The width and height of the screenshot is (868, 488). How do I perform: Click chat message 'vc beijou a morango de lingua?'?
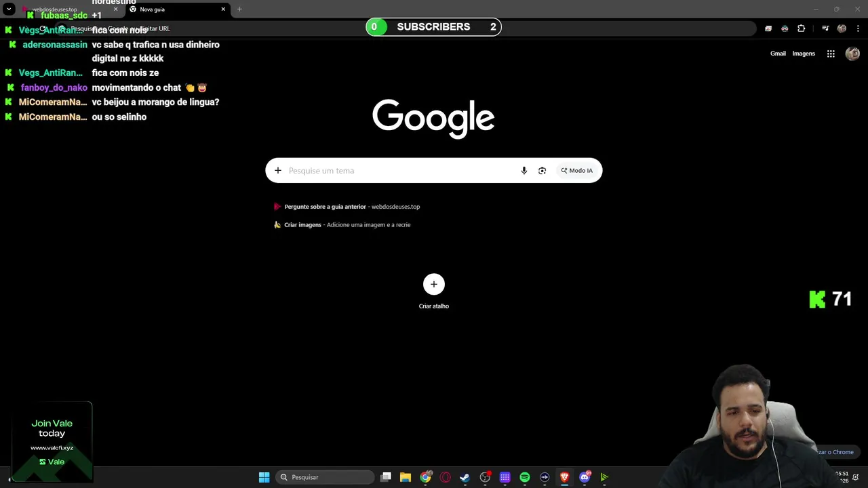tap(155, 102)
